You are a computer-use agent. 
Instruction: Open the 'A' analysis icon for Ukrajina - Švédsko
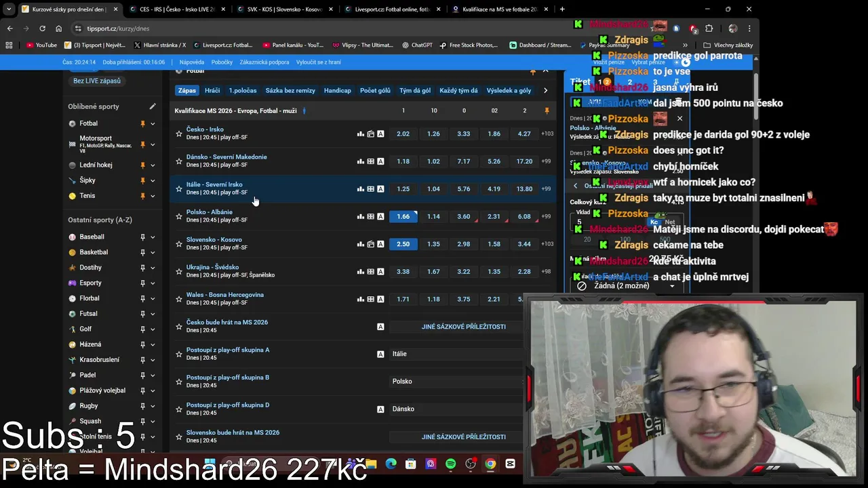pyautogui.click(x=380, y=272)
